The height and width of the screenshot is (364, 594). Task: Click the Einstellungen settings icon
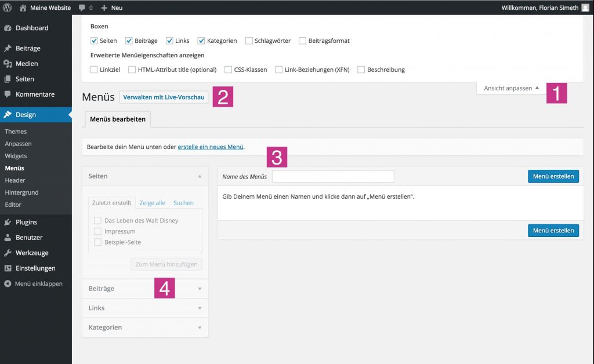click(x=8, y=268)
